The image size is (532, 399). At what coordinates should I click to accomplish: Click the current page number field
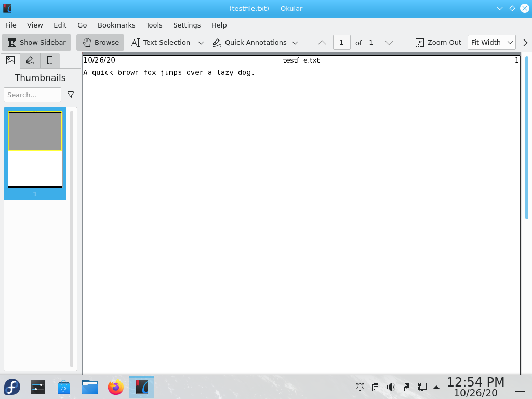[x=342, y=43]
